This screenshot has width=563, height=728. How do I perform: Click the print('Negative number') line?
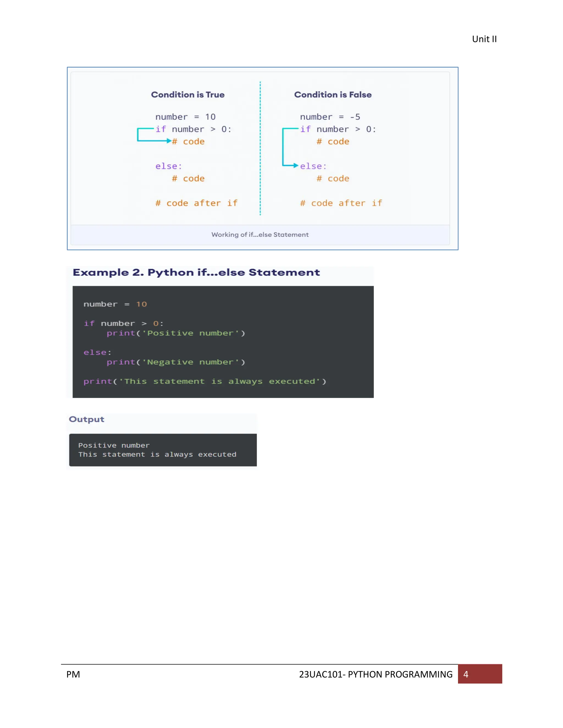tap(176, 362)
